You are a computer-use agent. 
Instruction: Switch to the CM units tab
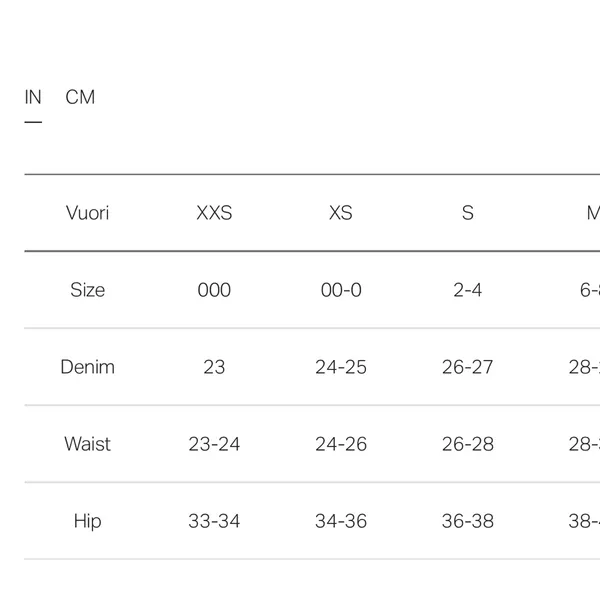point(80,97)
